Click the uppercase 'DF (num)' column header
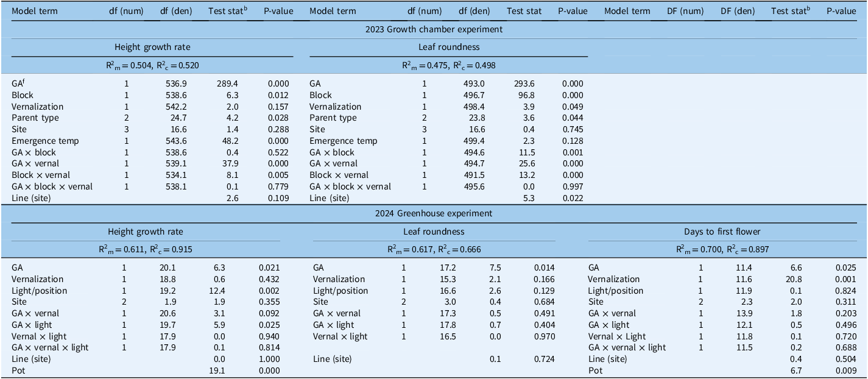 (686, 10)
